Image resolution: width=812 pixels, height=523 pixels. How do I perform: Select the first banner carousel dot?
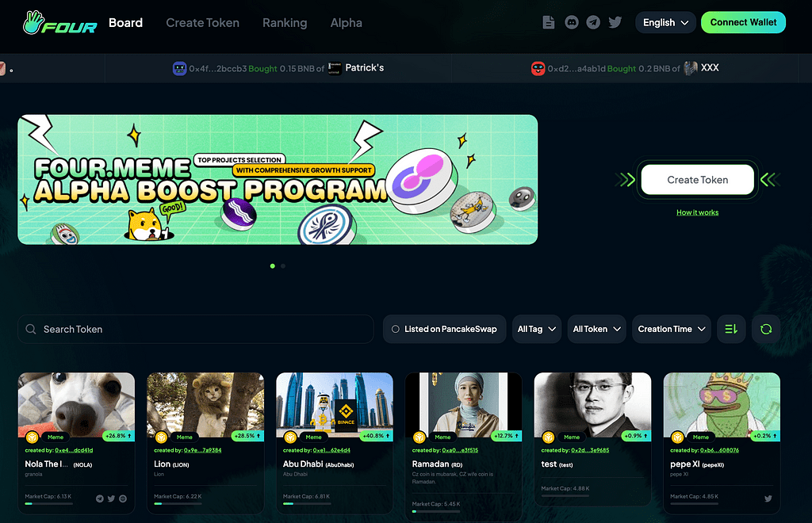pyautogui.click(x=273, y=266)
